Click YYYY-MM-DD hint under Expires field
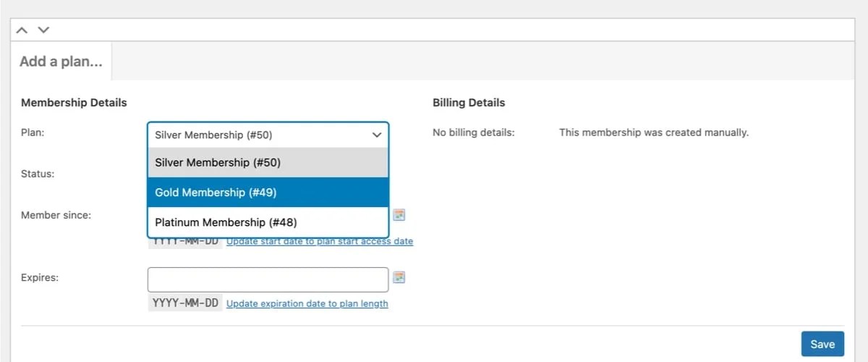The height and width of the screenshot is (362, 868). [185, 303]
